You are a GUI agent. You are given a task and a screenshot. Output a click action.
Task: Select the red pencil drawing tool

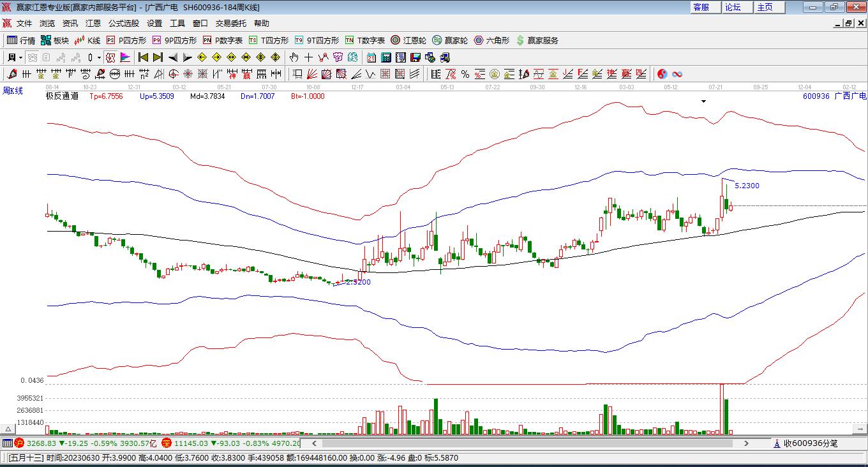coord(11,74)
